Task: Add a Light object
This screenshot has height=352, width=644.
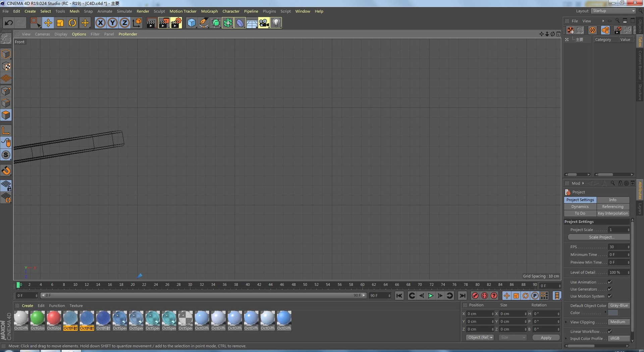Action: click(276, 23)
